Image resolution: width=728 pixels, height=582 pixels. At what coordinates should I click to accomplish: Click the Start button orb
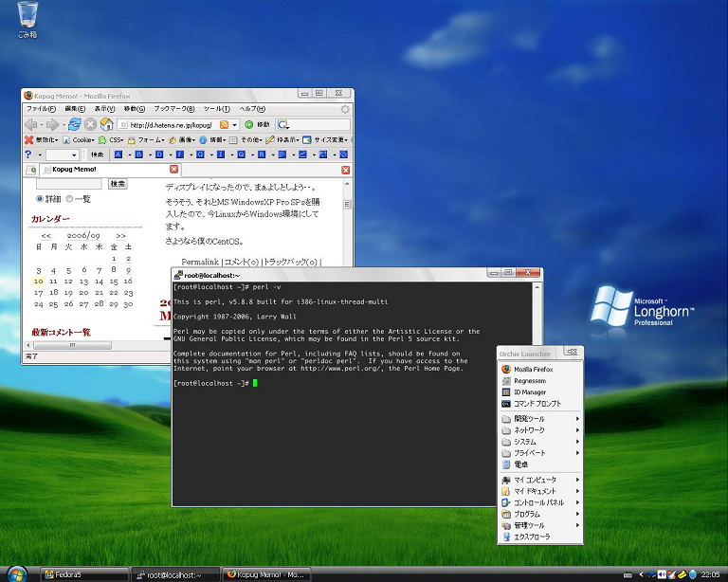17,574
